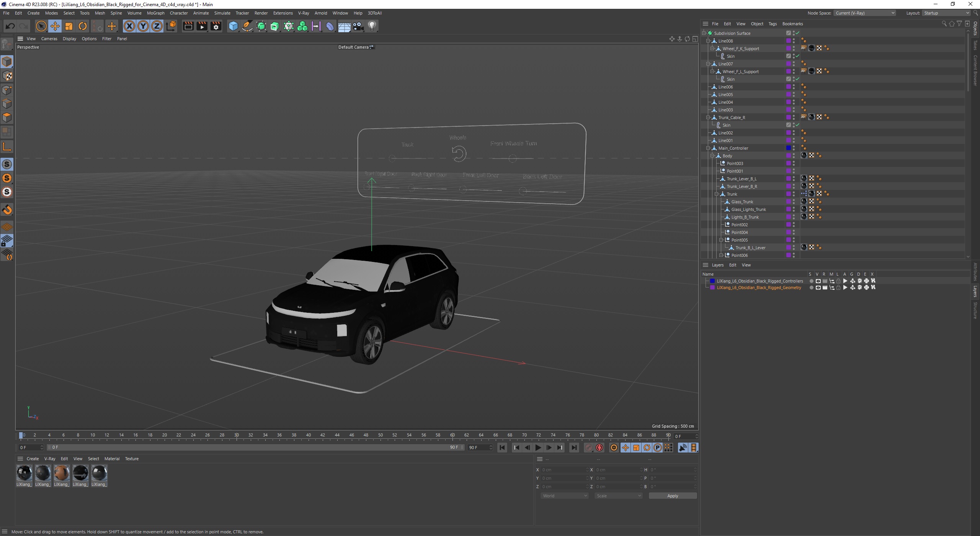Toggle Z axis lock
Screen dimensions: 980x536
coord(157,26)
